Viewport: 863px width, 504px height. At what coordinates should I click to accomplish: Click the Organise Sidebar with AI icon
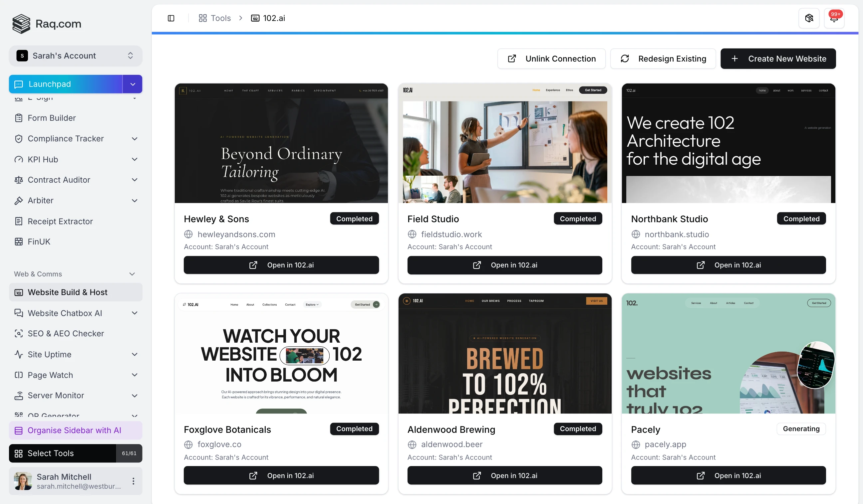(x=19, y=430)
